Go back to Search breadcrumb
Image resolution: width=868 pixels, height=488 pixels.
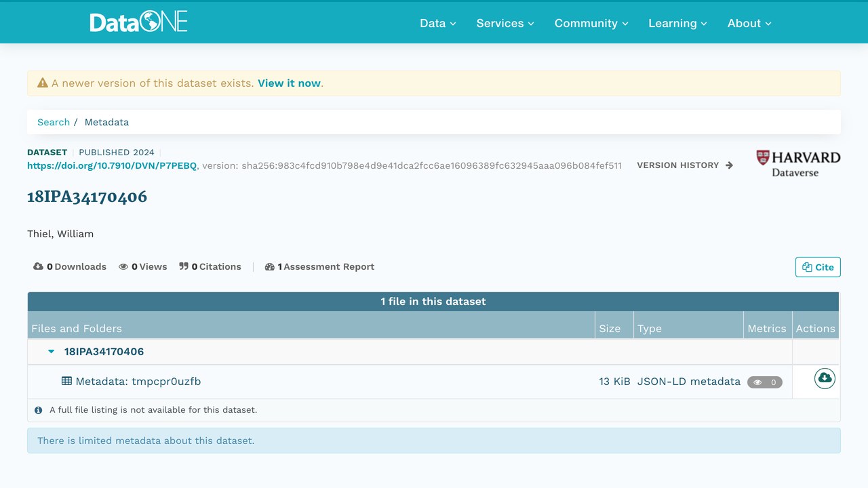click(54, 122)
